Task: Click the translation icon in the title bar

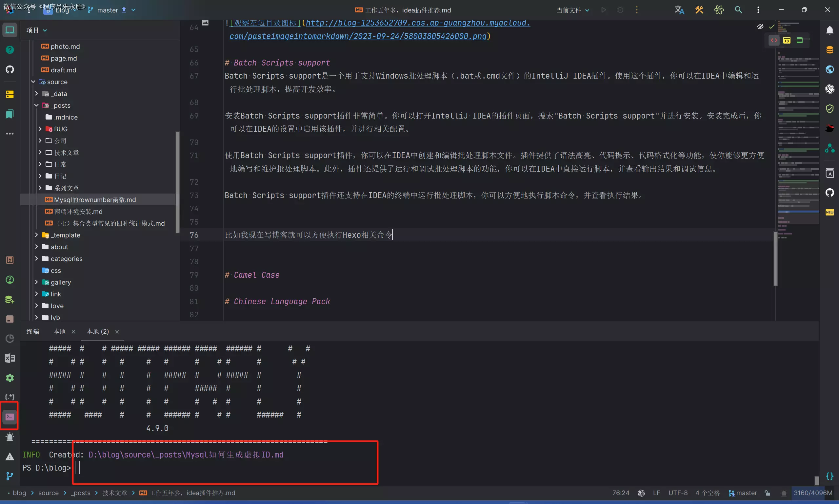Action: tap(678, 10)
